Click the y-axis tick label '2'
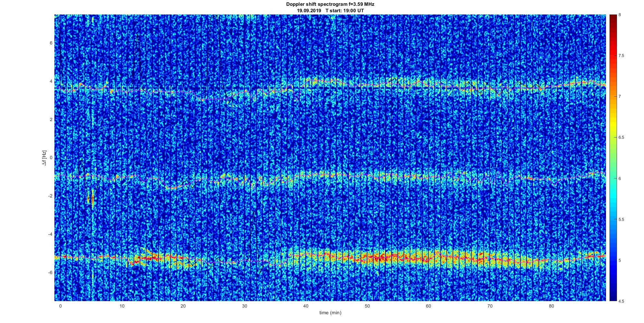 (x=51, y=119)
